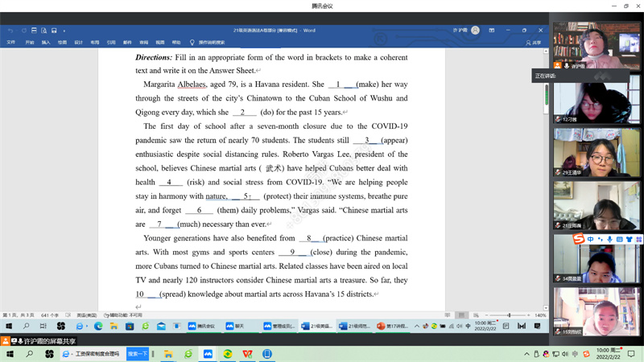The image size is (644, 362).
Task: Click Task View icon on shared taskbar
Action: (43, 326)
